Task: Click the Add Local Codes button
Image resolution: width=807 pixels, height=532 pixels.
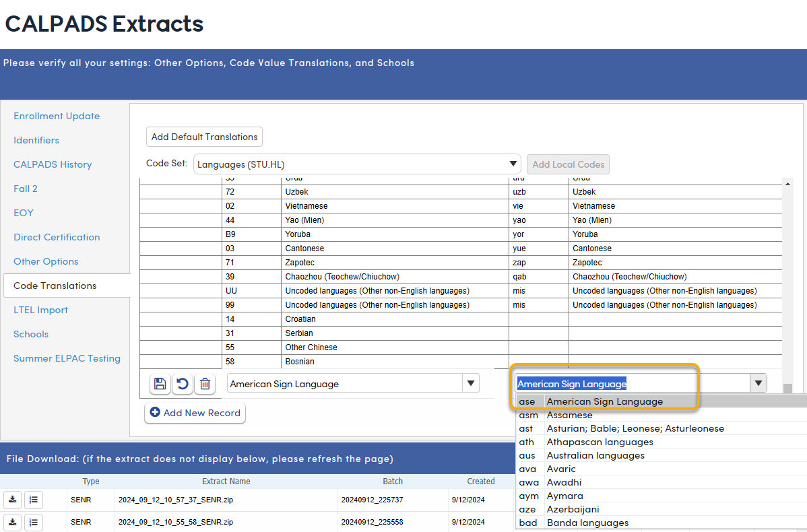Action: (x=568, y=164)
